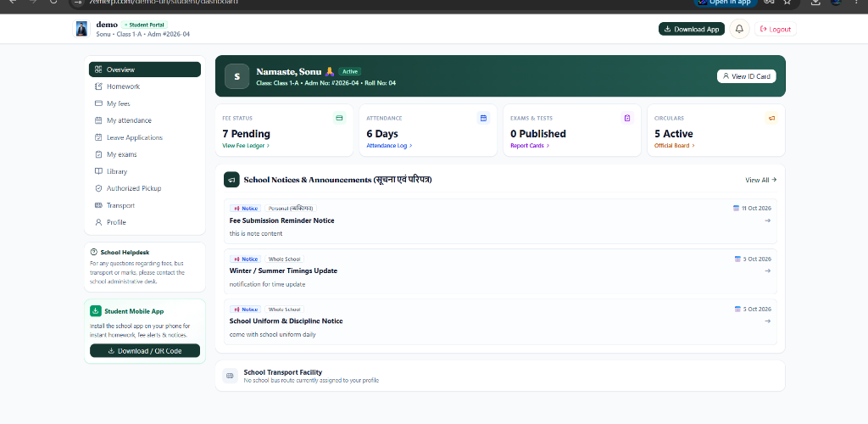Open Homework in the sidebar
The width and height of the screenshot is (868, 424).
[145, 86]
